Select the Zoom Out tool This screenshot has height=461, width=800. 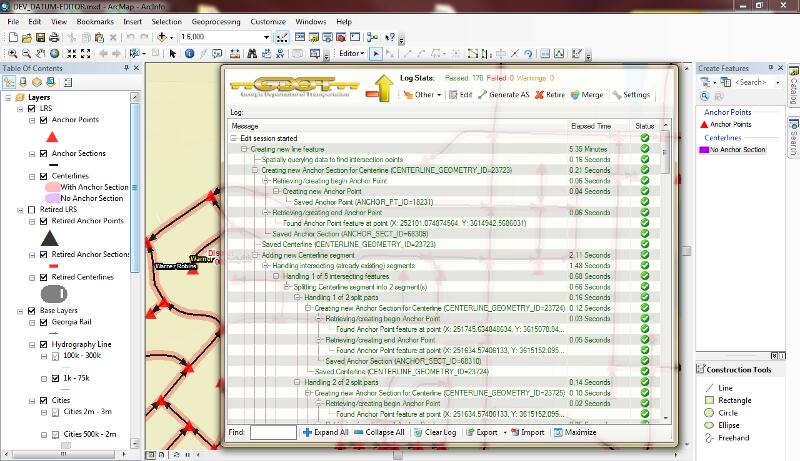click(27, 54)
